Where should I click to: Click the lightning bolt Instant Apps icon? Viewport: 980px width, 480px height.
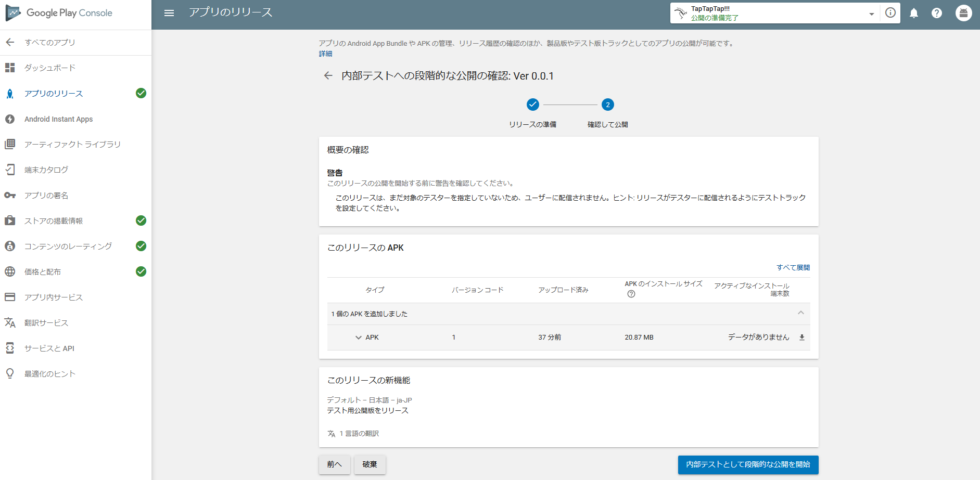coord(10,119)
